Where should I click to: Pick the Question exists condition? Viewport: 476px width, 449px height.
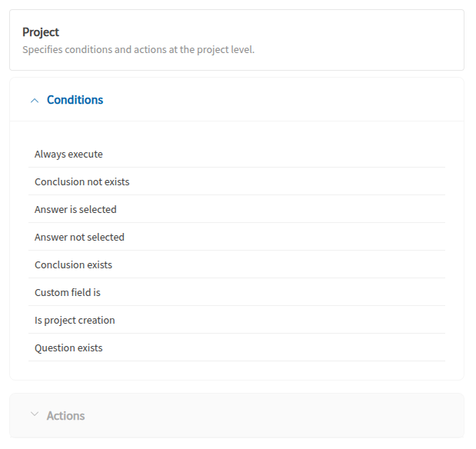point(68,348)
